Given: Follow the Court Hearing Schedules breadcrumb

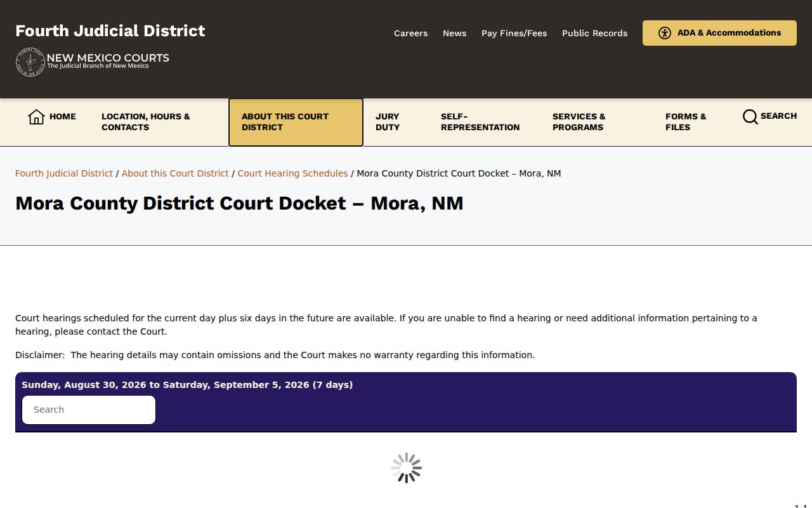Looking at the screenshot, I should [292, 173].
